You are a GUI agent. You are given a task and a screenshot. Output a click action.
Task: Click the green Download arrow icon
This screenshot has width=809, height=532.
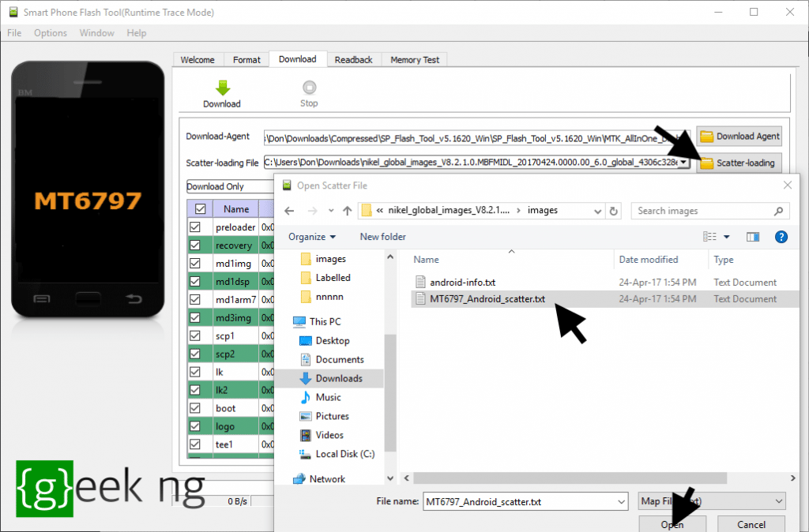pyautogui.click(x=222, y=88)
